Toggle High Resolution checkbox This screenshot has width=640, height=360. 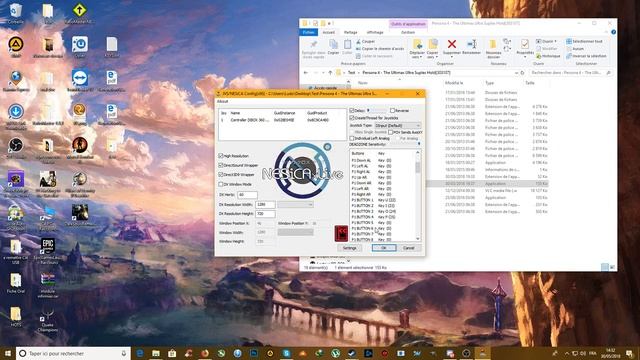click(x=221, y=156)
